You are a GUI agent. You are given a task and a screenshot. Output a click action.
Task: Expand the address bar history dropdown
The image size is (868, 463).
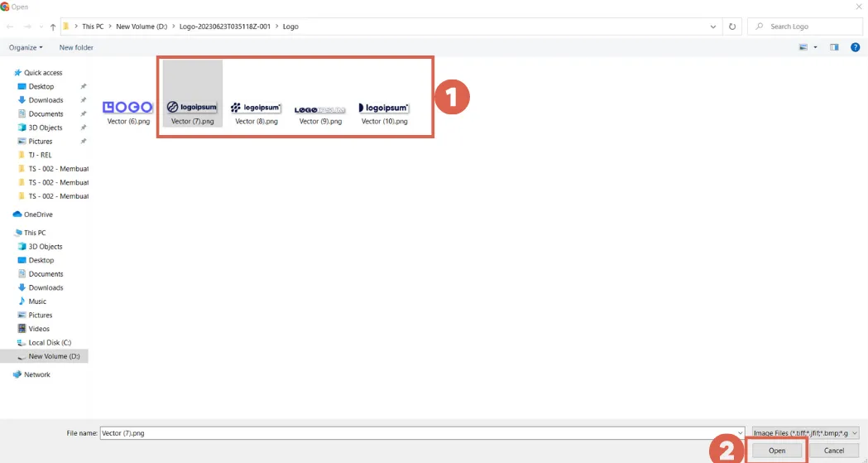pyautogui.click(x=713, y=27)
